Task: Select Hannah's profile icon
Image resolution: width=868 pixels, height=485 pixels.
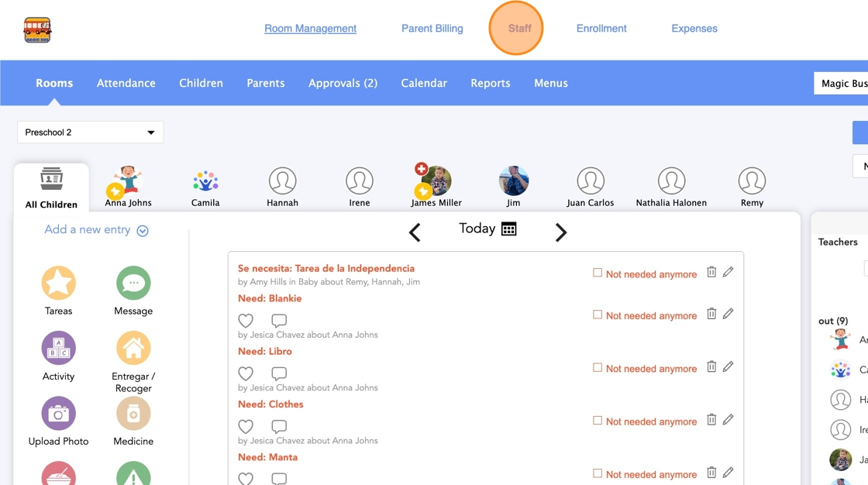Action: [282, 181]
